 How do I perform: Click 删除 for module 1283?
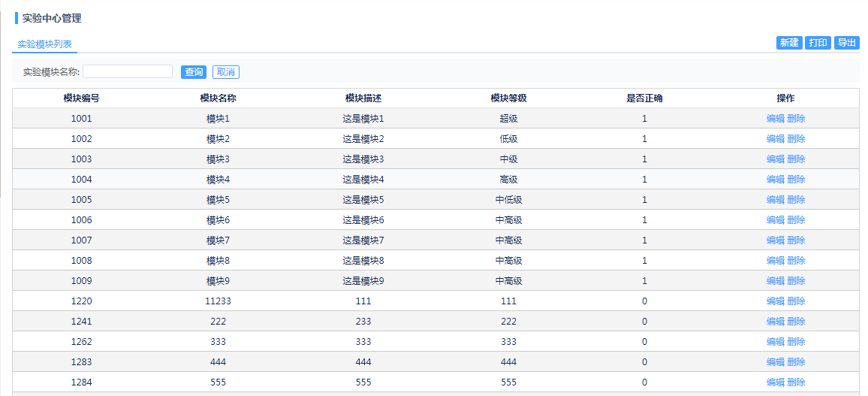pyautogui.click(x=796, y=362)
